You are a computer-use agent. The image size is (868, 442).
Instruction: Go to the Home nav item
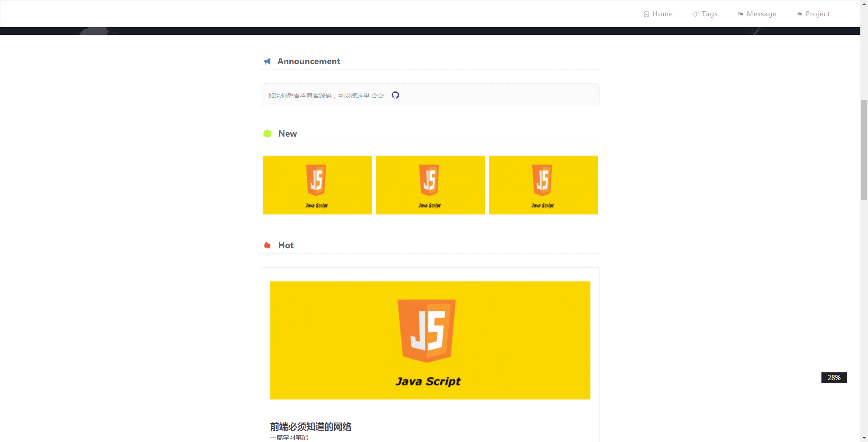click(658, 14)
